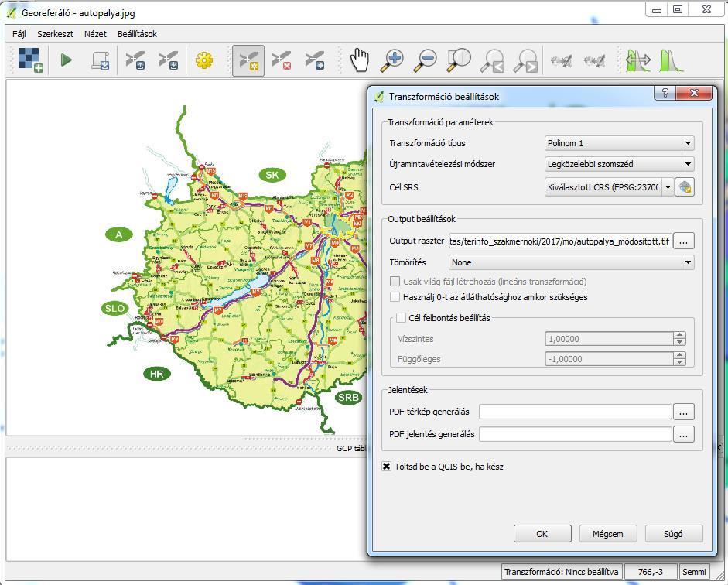Link georeferencer to QGIS icon
728x585 pixels.
tap(561, 61)
